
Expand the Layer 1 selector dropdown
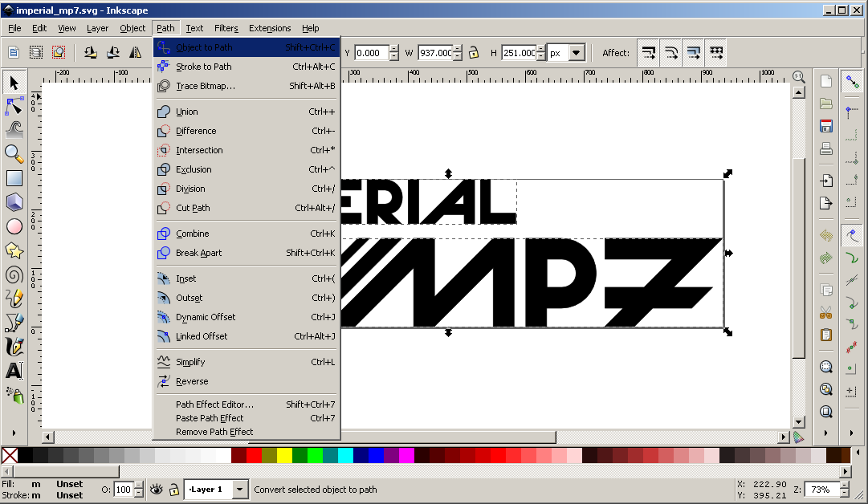point(240,490)
